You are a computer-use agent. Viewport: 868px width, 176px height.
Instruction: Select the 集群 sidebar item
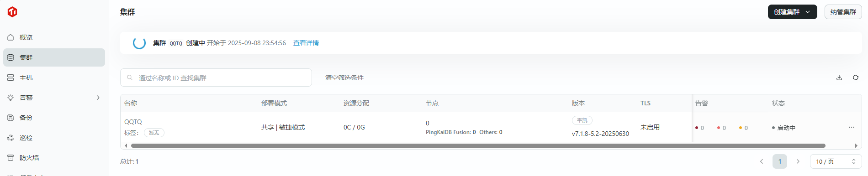(x=54, y=57)
